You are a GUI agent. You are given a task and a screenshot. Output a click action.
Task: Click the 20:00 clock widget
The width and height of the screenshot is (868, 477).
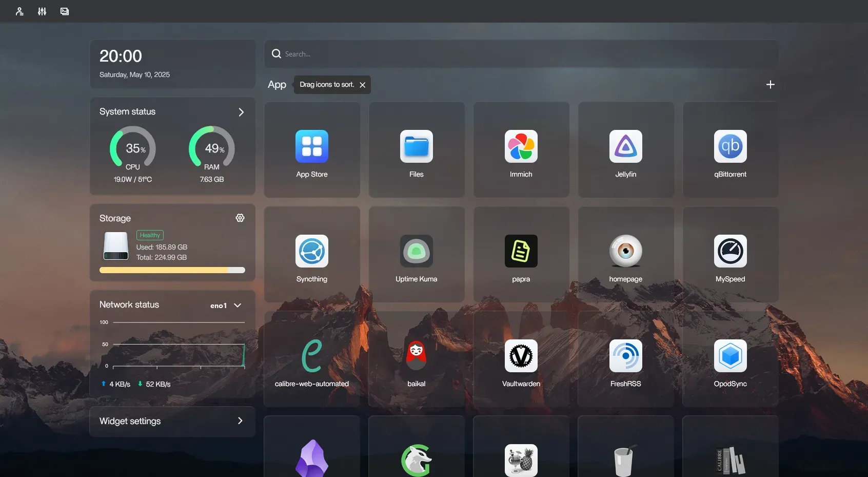click(x=121, y=56)
